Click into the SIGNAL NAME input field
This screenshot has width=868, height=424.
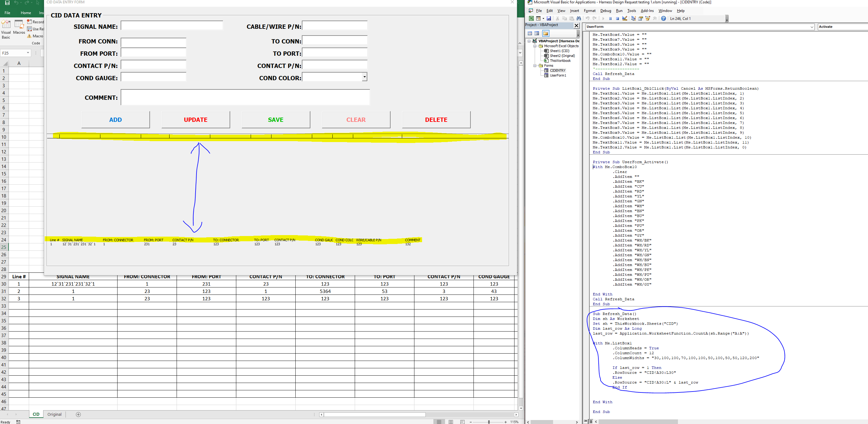click(x=172, y=26)
